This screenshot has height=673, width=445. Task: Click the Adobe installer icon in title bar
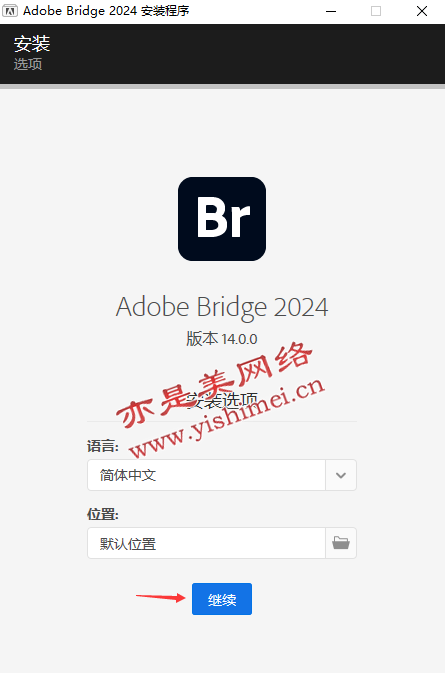click(x=10, y=11)
